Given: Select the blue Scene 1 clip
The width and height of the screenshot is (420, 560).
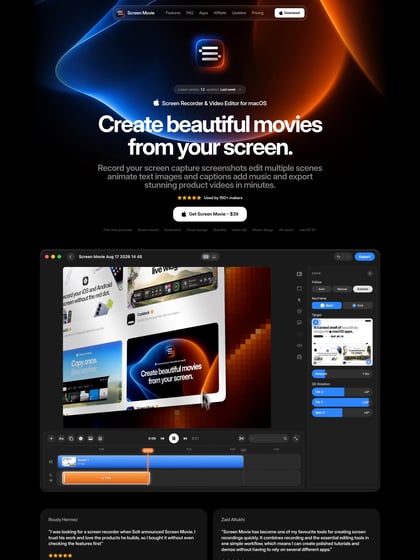Looking at the screenshot, I should coord(151,461).
